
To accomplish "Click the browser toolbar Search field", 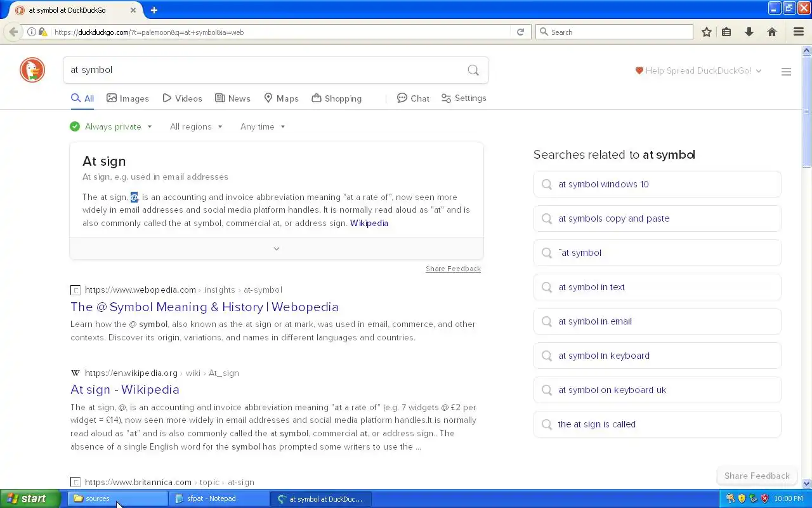I will coord(614,32).
